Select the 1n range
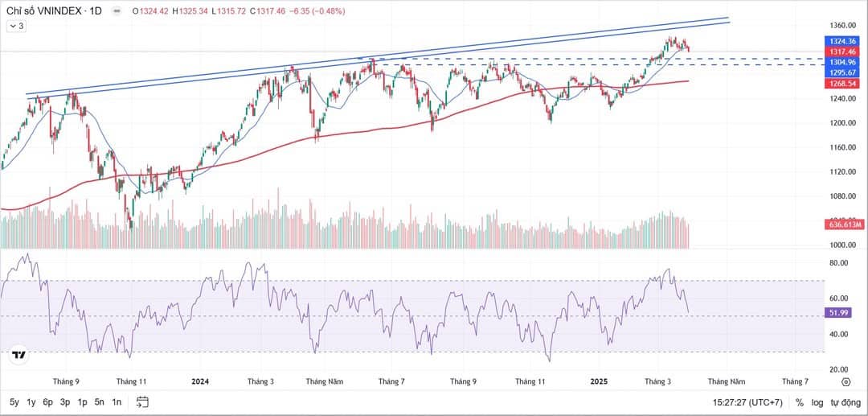The image size is (868, 416). 117,402
